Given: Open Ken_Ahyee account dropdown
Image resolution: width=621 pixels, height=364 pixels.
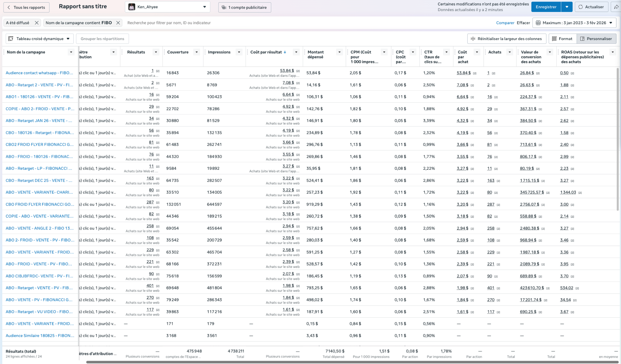Looking at the screenshot, I should click(x=168, y=7).
